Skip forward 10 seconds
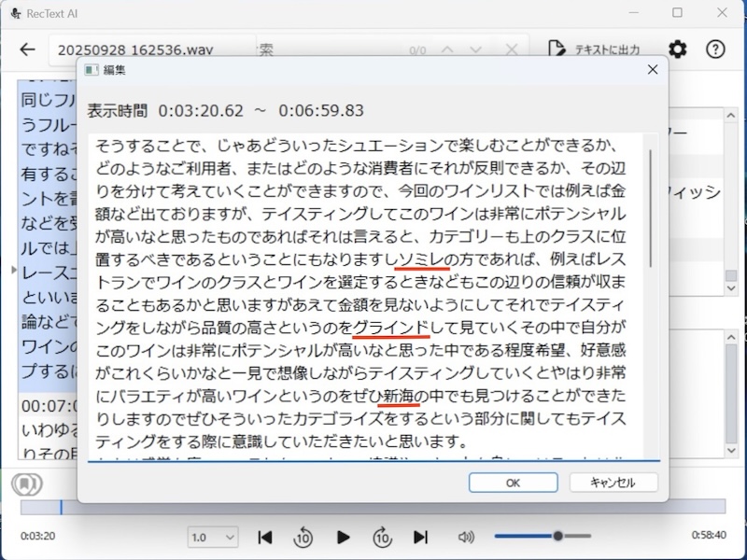This screenshot has width=747, height=560. (x=382, y=537)
